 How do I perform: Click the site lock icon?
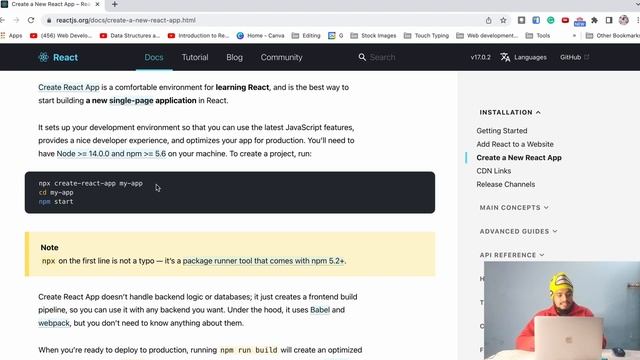(49, 20)
